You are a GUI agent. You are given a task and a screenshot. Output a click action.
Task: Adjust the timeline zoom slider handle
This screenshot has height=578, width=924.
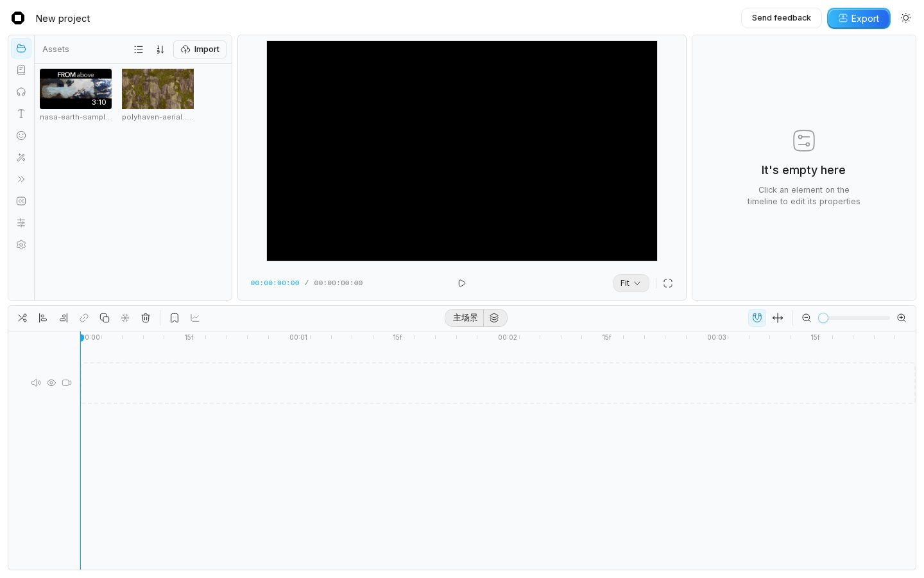coord(823,318)
